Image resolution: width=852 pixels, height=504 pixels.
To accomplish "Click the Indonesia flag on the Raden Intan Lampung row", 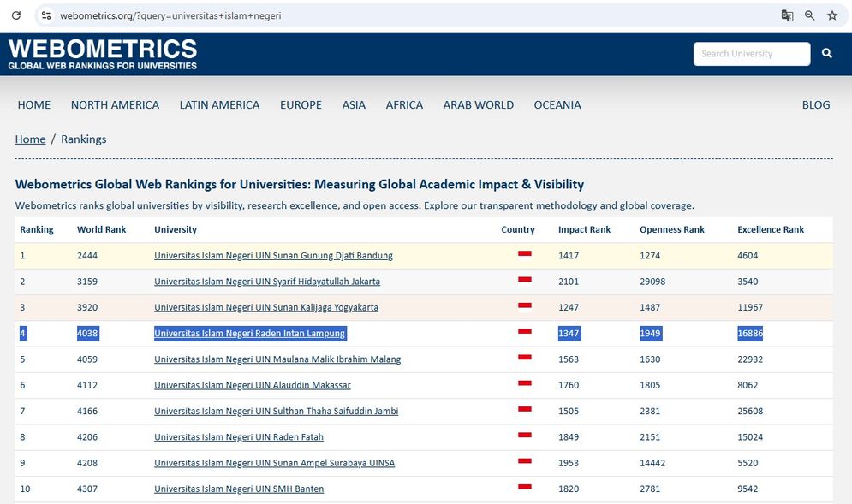I will pyautogui.click(x=523, y=333).
